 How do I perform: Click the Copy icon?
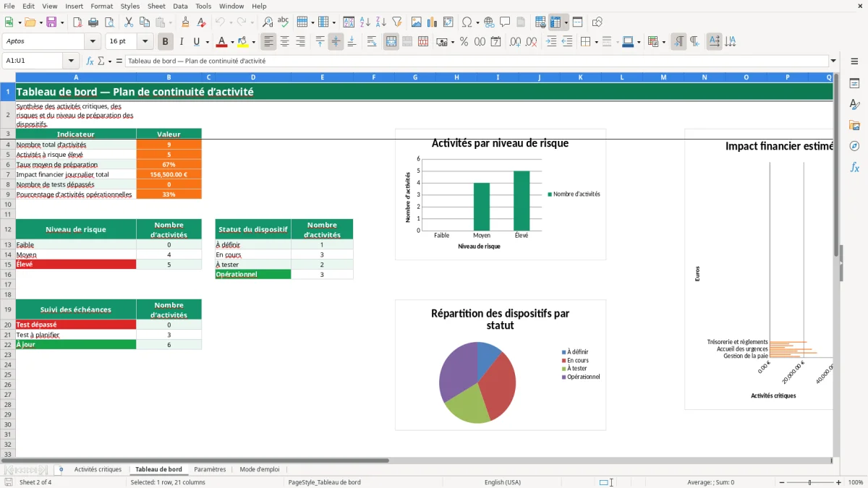[145, 22]
